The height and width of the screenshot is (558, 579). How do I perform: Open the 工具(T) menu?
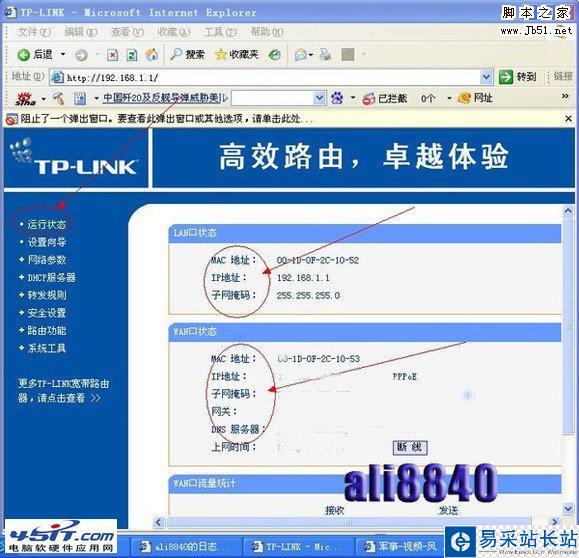[220, 32]
